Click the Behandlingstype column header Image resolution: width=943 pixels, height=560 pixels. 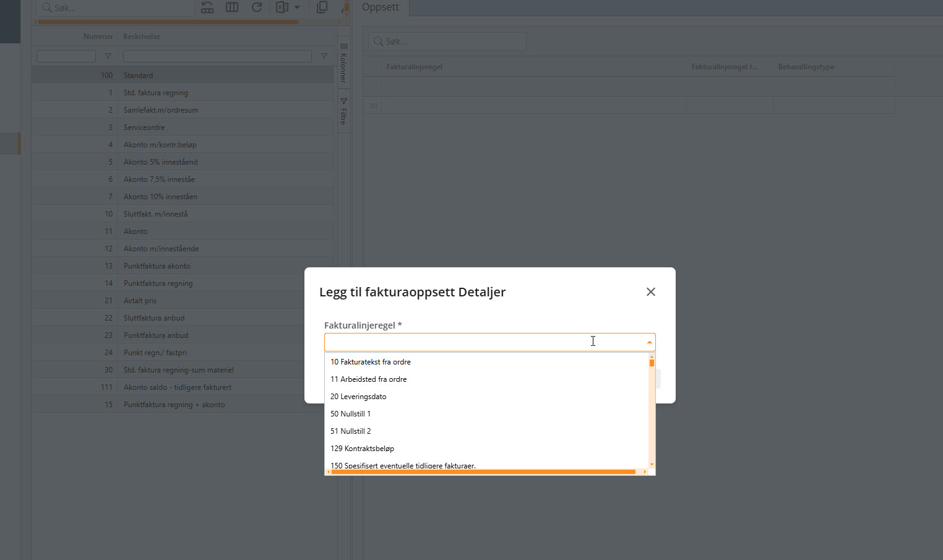pos(806,67)
